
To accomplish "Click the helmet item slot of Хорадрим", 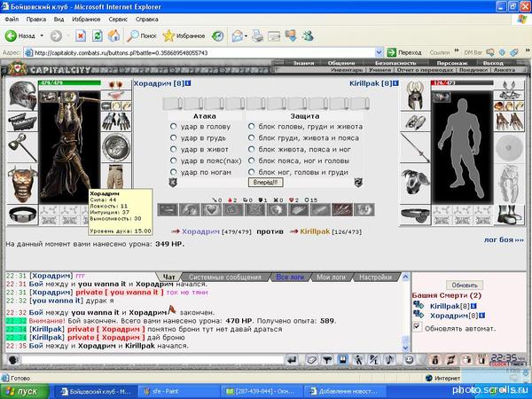I will (x=22, y=96).
